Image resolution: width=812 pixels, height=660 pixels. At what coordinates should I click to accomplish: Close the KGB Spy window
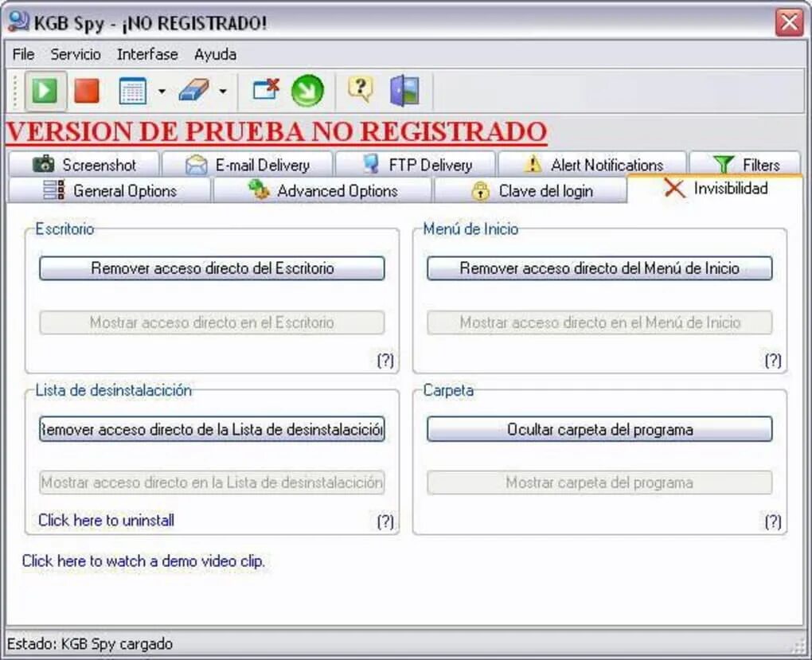789,22
